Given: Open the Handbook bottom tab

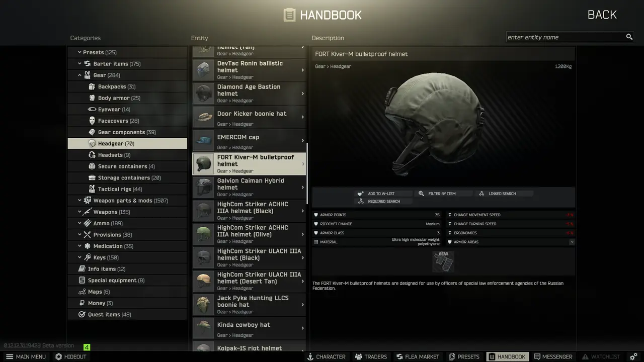Looking at the screenshot, I should click(507, 356).
